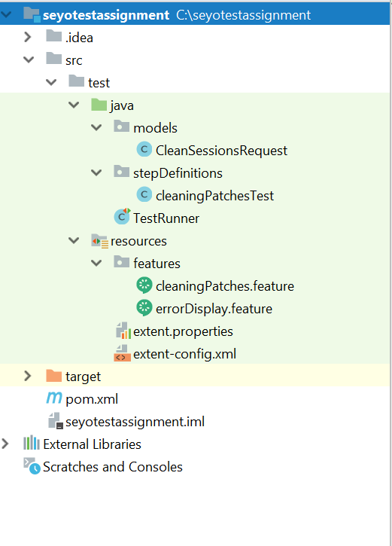Open cleaningPatches.feature file

point(225,286)
